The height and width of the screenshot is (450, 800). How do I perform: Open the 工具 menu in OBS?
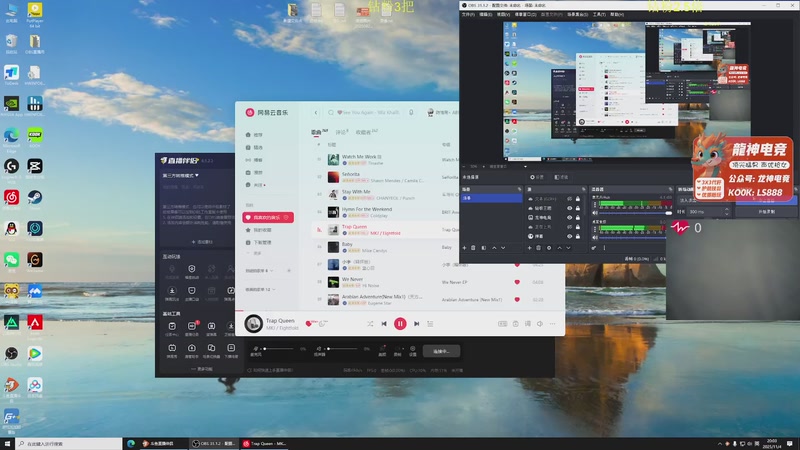click(598, 14)
